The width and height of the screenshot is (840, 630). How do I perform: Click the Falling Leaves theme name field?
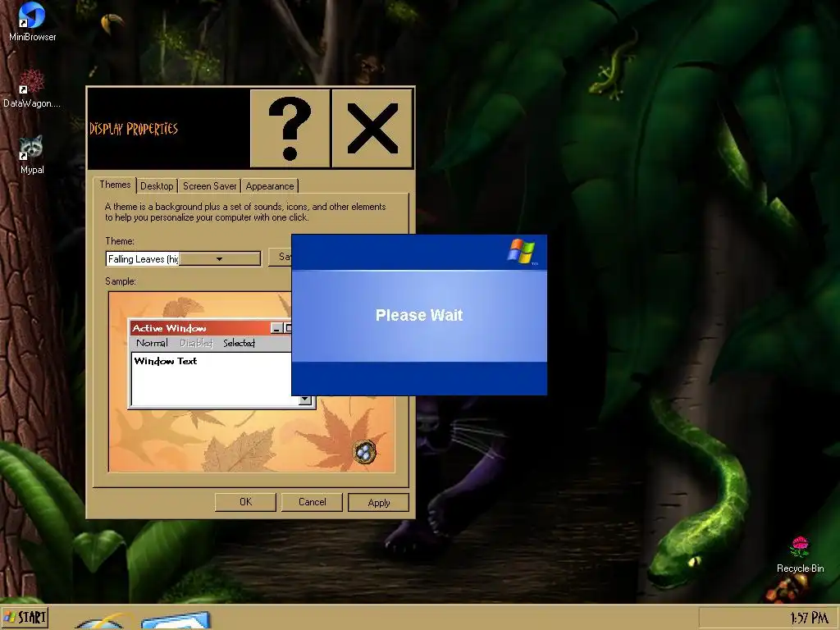[x=143, y=258]
